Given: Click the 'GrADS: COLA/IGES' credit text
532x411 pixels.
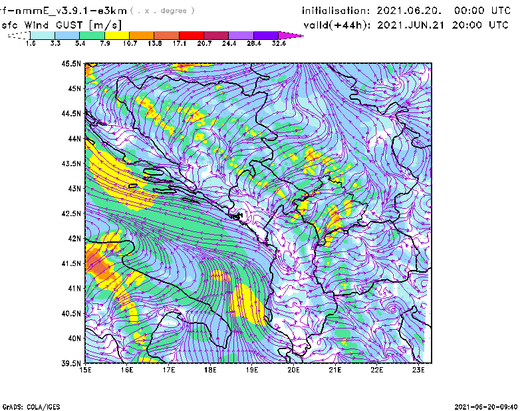Looking at the screenshot, I should tap(31, 407).
